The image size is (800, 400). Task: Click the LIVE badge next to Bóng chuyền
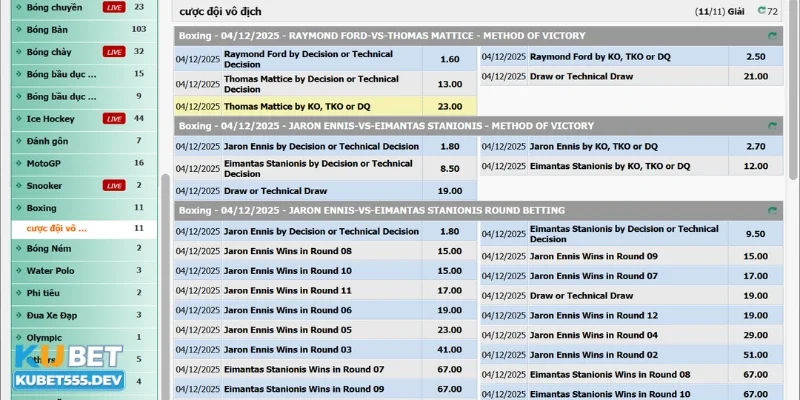coord(114,7)
